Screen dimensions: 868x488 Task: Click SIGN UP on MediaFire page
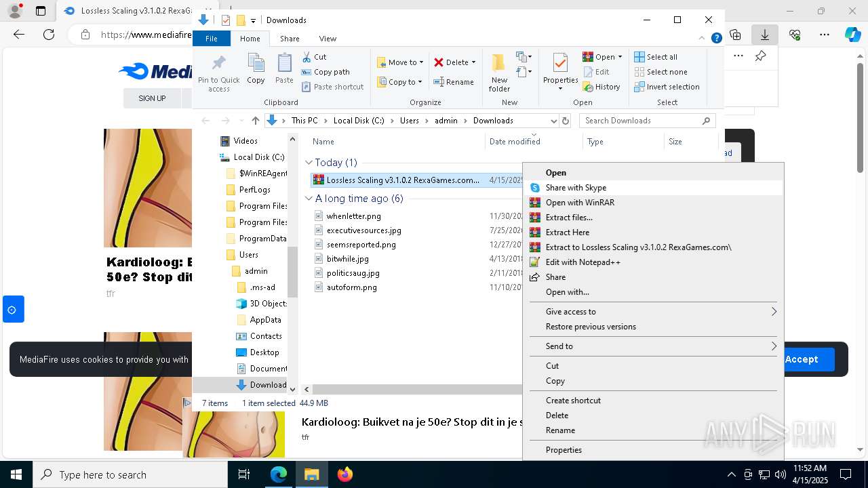point(152,98)
